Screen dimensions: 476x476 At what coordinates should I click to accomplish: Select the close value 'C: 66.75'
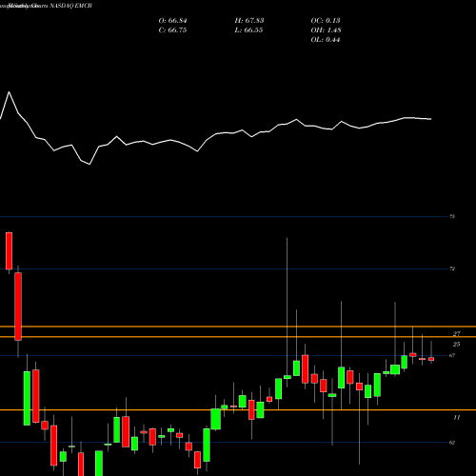172,30
